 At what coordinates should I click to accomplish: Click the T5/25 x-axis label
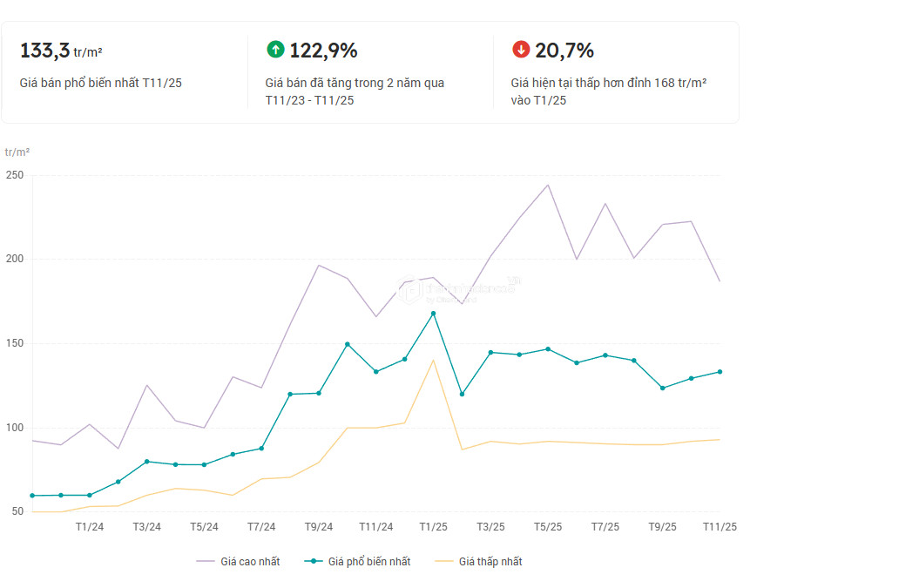click(x=548, y=527)
